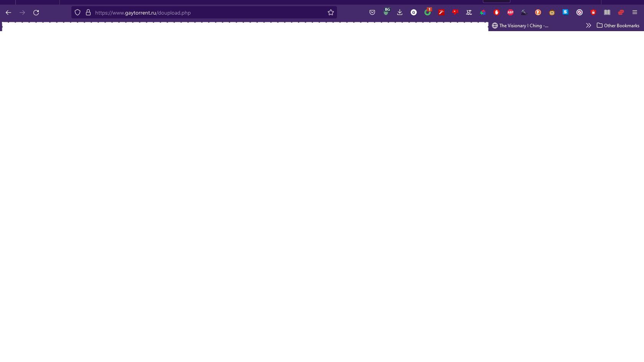Open the Other Bookmarks folder
This screenshot has width=644, height=362.
point(618,25)
